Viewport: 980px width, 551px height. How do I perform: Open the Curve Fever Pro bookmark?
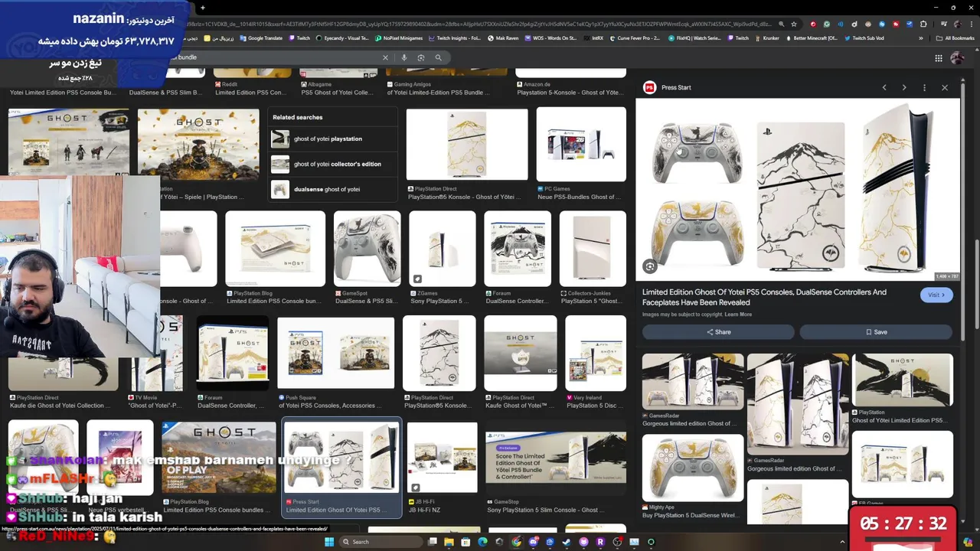click(635, 38)
